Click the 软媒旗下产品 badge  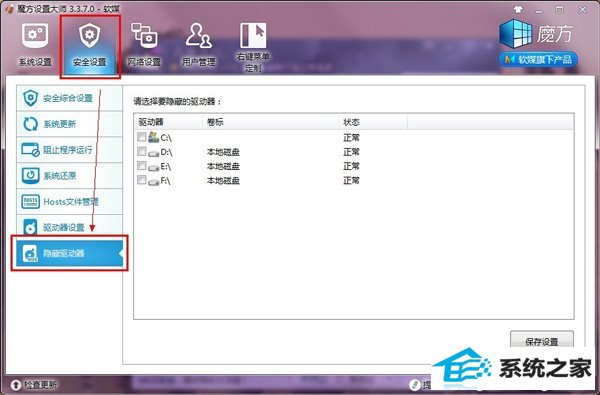[x=538, y=59]
